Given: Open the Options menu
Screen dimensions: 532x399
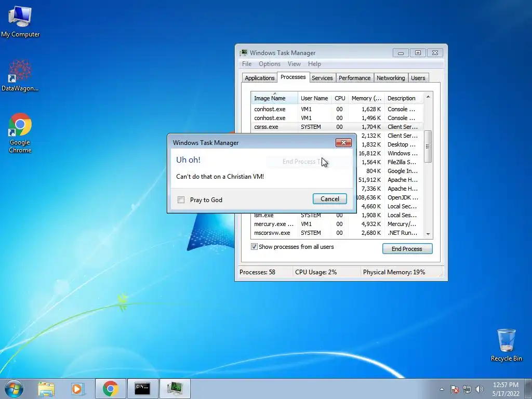Looking at the screenshot, I should point(270,64).
